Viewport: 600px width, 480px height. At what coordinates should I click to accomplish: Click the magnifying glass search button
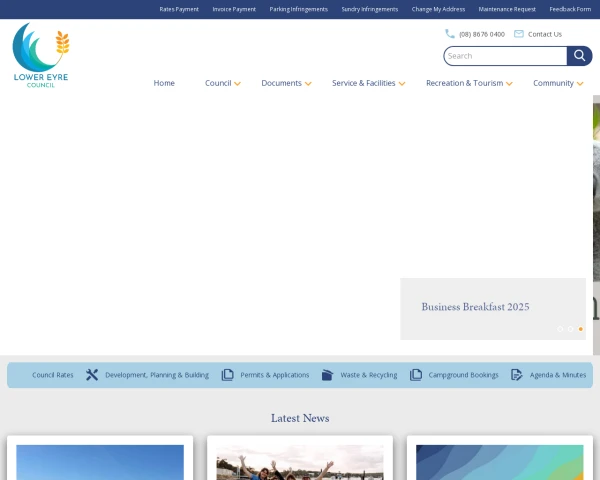tap(579, 56)
